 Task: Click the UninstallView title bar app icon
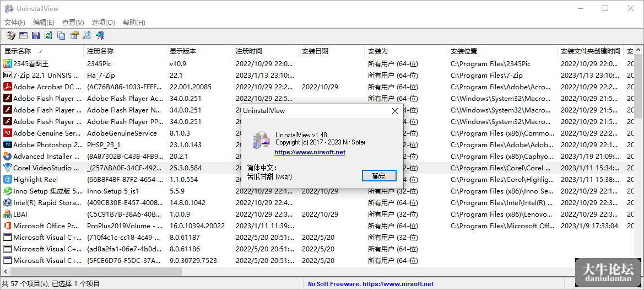coord(9,8)
